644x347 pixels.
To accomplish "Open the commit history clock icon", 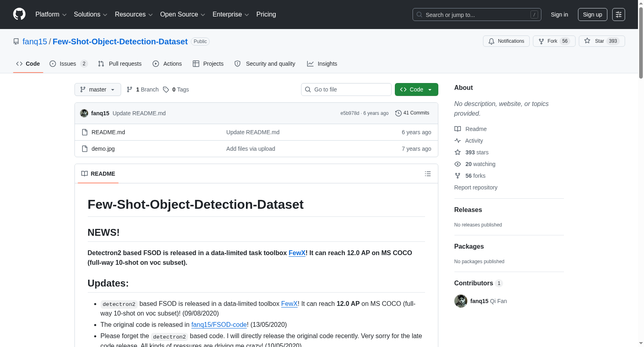I will point(398,113).
